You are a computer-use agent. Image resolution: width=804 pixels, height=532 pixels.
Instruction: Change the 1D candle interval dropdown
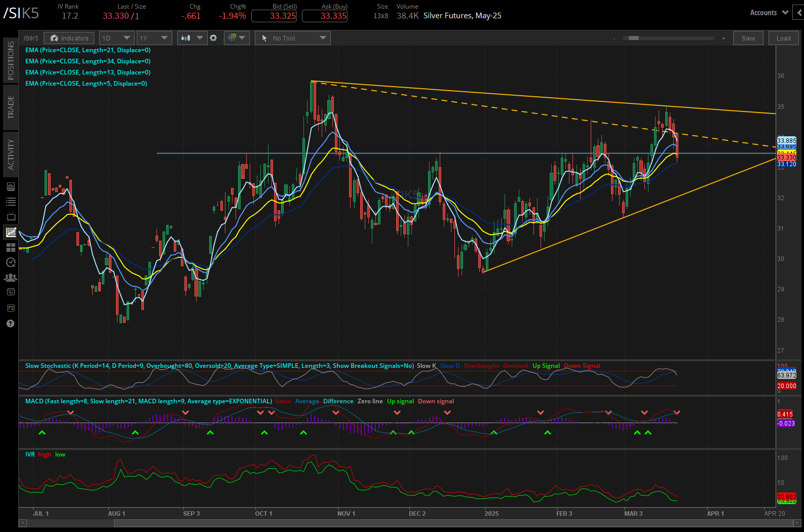coord(117,38)
